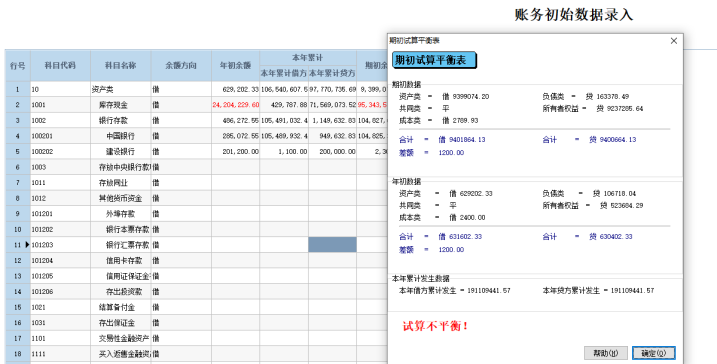Click the 行号 column header
Screen dimensions: 717x364
pos(18,65)
